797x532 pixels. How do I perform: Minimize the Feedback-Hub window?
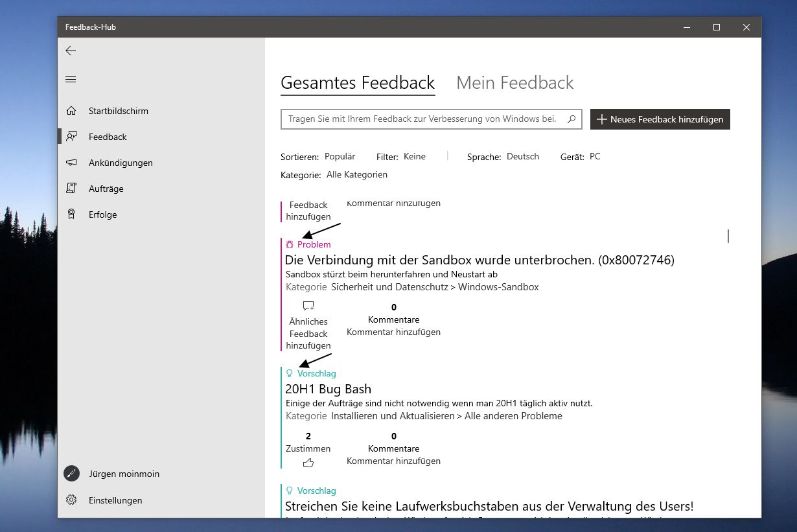[x=687, y=27]
